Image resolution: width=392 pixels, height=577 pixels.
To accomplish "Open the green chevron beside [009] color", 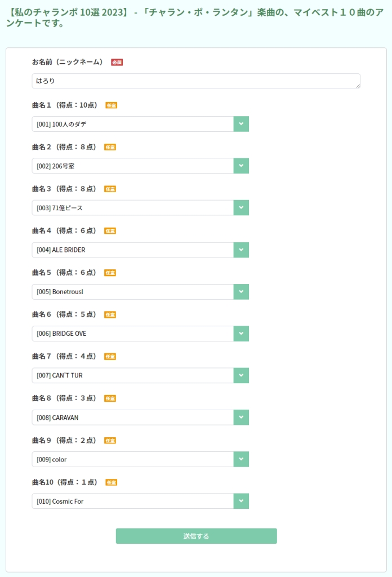I will point(241,459).
